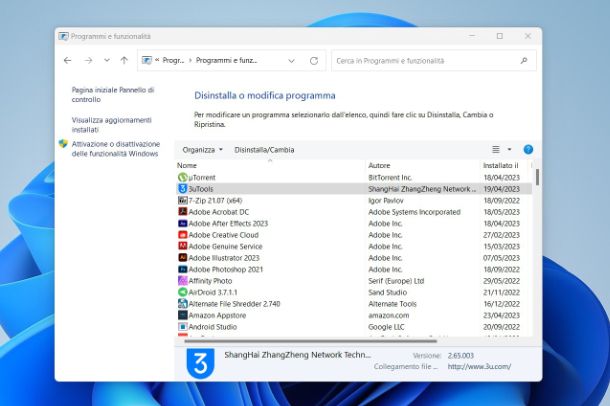Click the Adobe Creative Cloud icon
This screenshot has height=406, width=610.
[182, 234]
